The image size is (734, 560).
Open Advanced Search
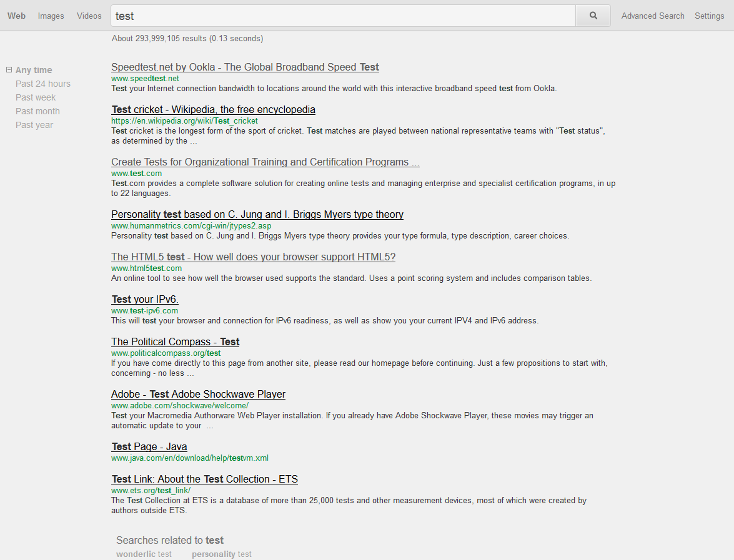[653, 16]
